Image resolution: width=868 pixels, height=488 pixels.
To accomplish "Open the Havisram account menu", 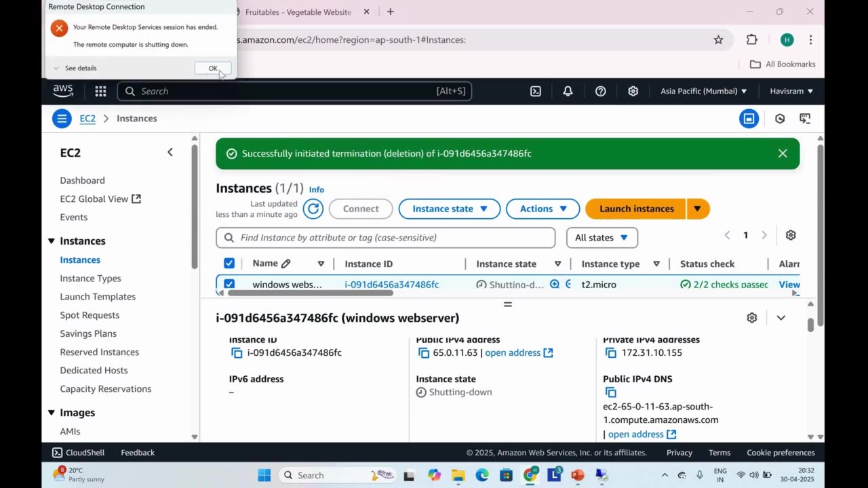I will click(x=791, y=91).
